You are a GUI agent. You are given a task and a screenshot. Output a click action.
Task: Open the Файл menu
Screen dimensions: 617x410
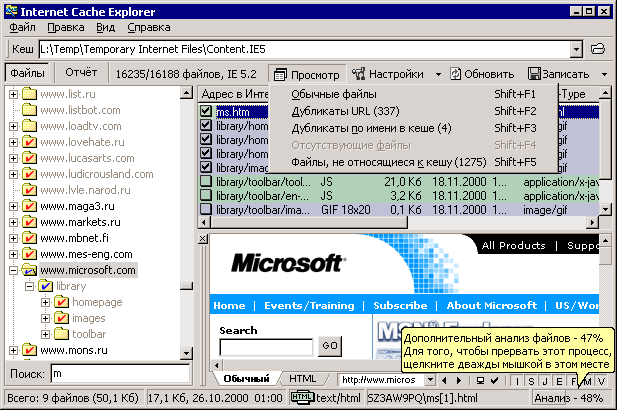pos(22,28)
